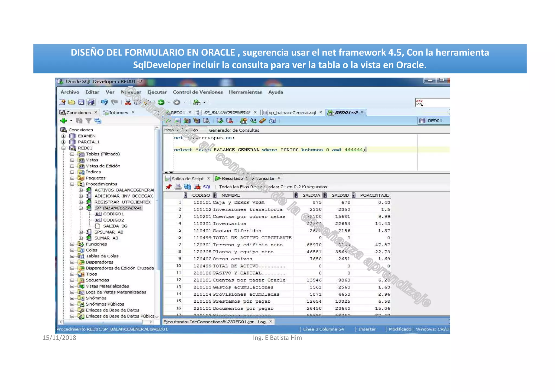Viewport: 555px width, 392px height.
Task: Click the schema browser icon beside the filter
Action: pos(98,121)
